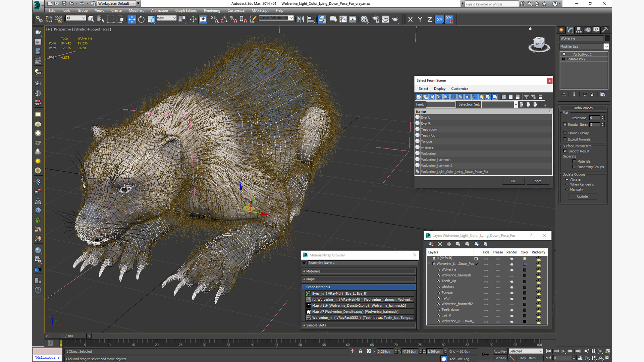Viewport: 644px width, 362px height.
Task: Click color swatch of 0 (default) layer
Action: point(524,259)
